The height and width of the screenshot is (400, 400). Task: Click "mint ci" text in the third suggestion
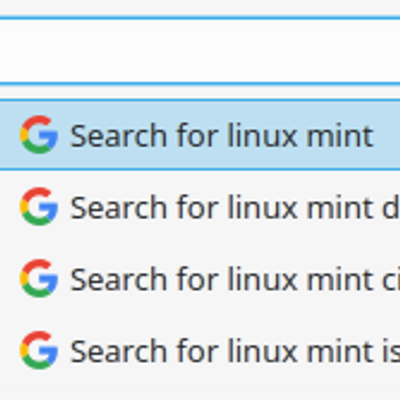tap(353, 278)
